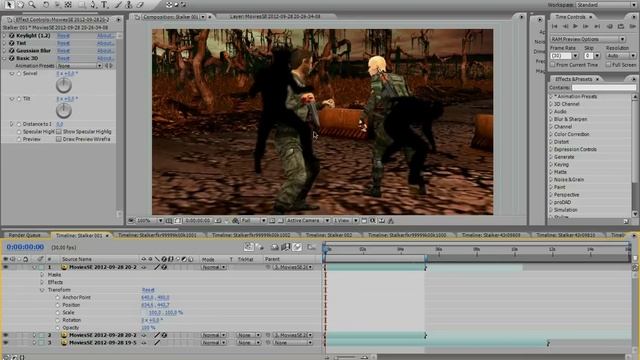Select the Pen tool
The height and width of the screenshot is (360, 640).
pos(93,4)
